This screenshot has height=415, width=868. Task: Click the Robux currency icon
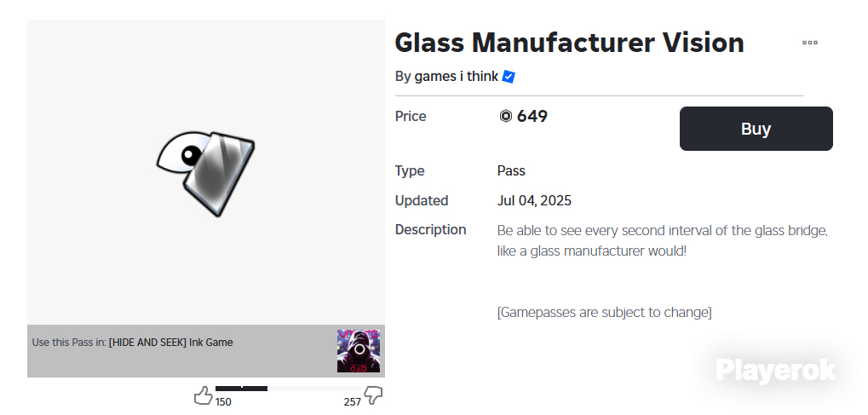(x=506, y=117)
